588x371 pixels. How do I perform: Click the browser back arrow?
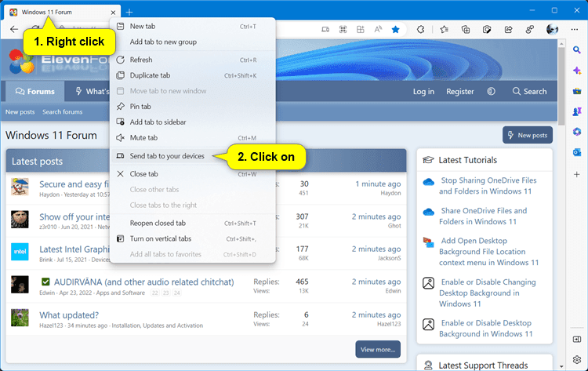click(x=14, y=29)
